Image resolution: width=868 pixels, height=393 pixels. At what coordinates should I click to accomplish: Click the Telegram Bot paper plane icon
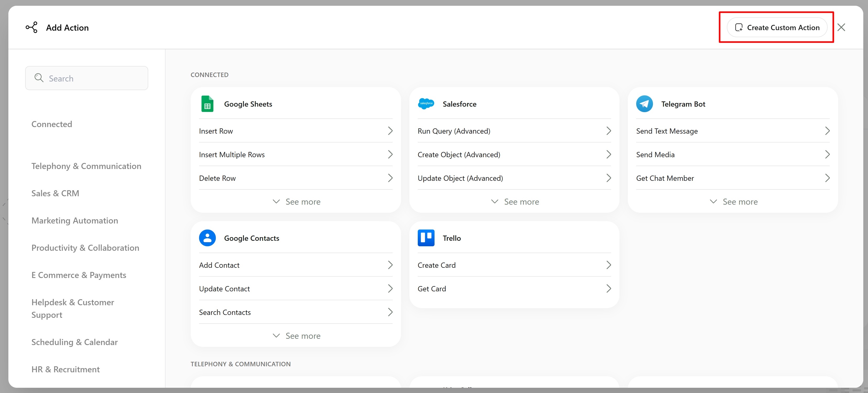point(644,104)
